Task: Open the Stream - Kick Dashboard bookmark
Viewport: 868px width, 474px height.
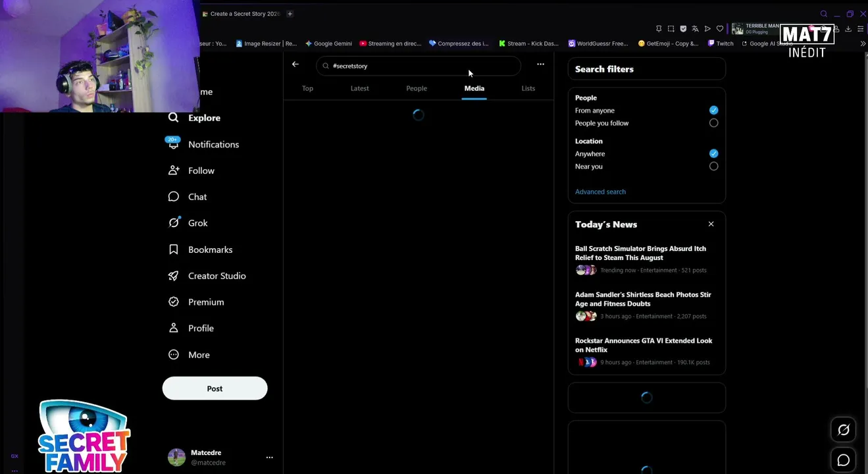Action: pos(528,43)
